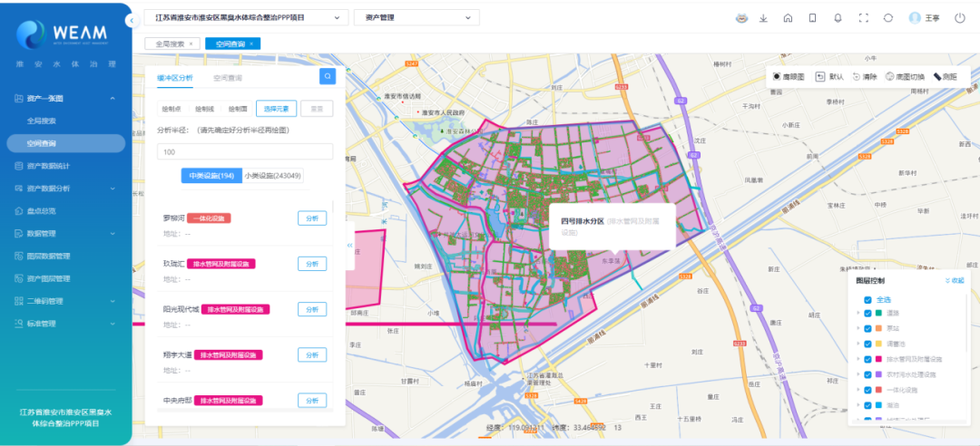Click 分析 button for 罗柳河
This screenshot has width=980, height=446.
[x=311, y=218]
